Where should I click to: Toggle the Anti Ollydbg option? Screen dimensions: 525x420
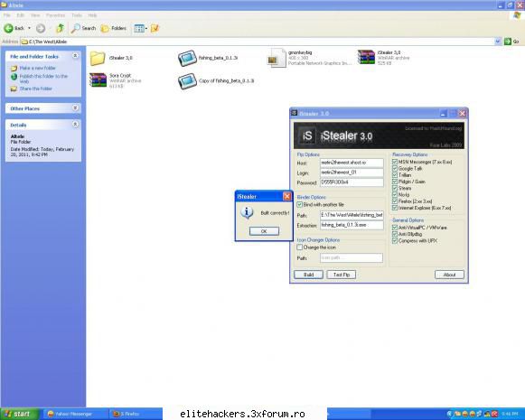click(395, 234)
